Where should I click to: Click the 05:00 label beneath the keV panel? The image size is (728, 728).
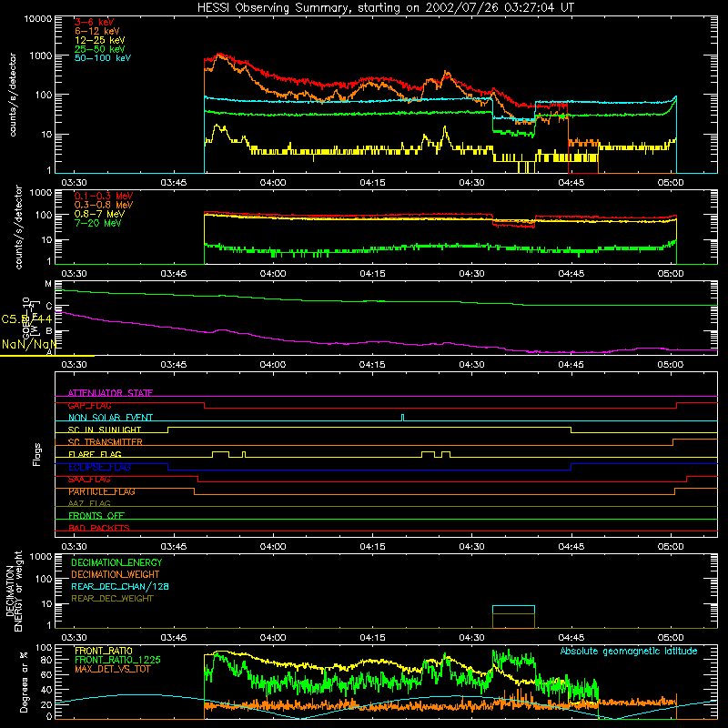(671, 183)
